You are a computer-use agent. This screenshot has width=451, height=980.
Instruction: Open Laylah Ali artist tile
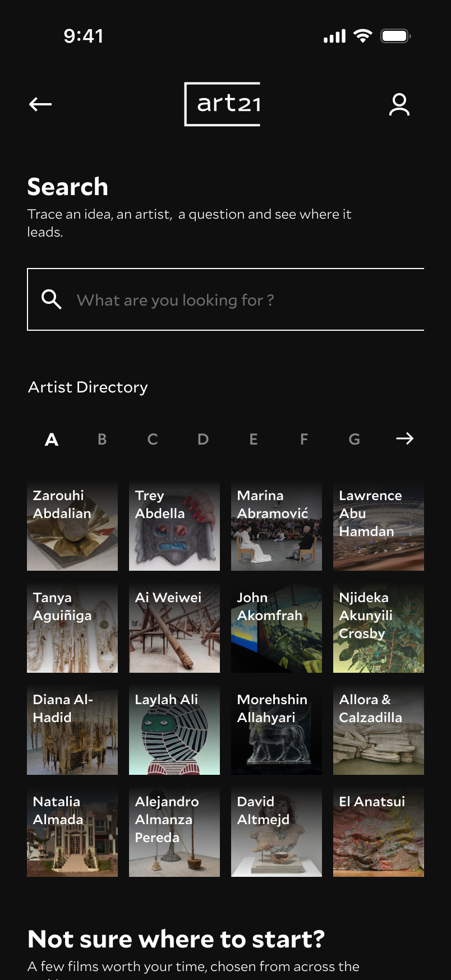tap(174, 729)
